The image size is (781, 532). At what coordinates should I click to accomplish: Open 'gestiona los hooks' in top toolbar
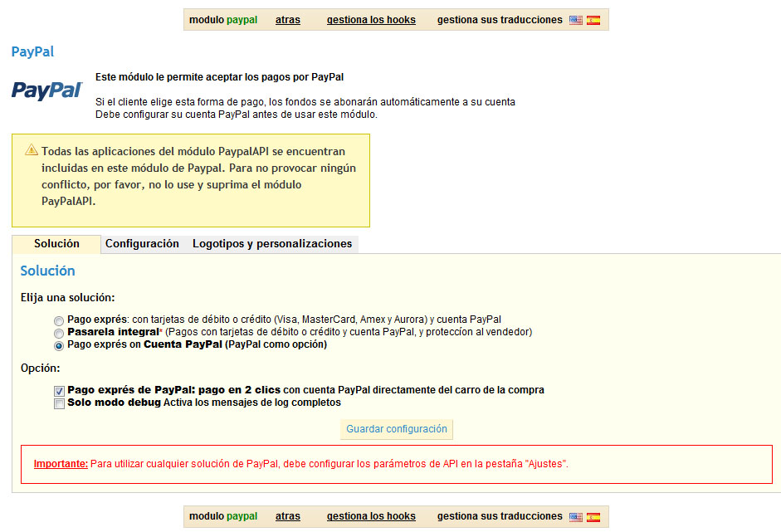371,20
